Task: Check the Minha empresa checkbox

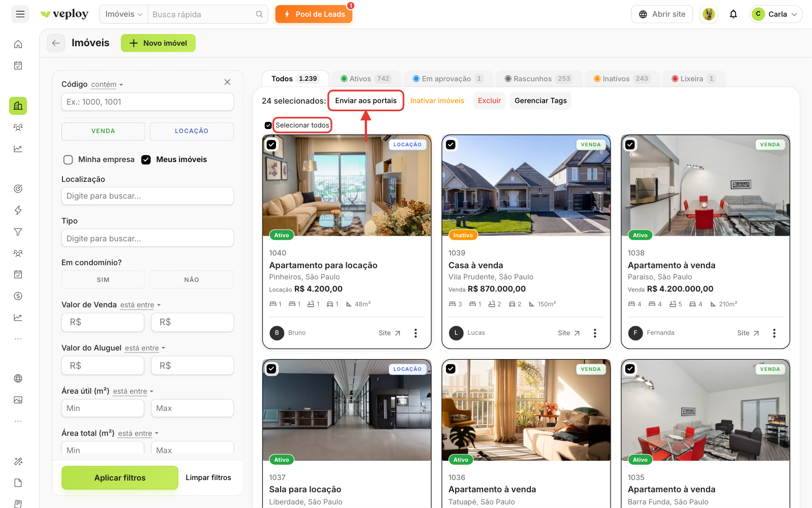Action: [x=68, y=160]
